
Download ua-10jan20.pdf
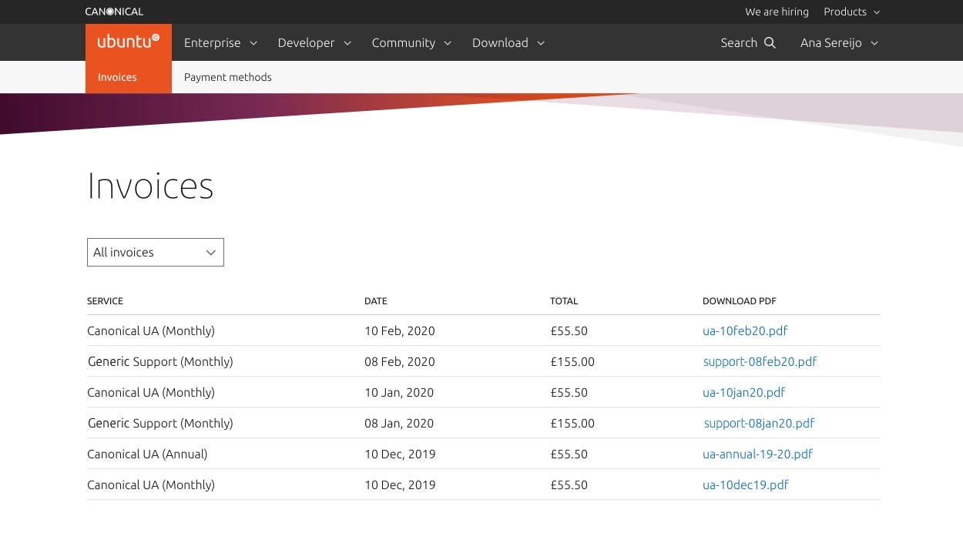[744, 392]
